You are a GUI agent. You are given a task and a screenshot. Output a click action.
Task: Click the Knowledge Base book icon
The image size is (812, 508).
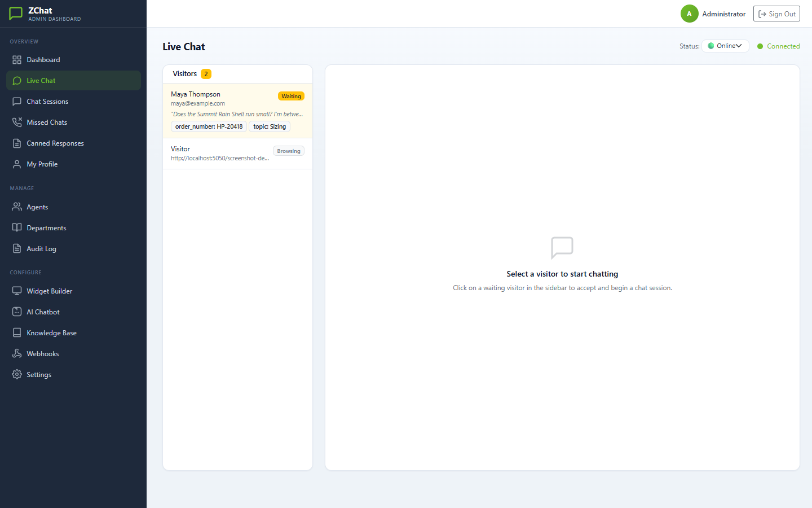click(17, 333)
